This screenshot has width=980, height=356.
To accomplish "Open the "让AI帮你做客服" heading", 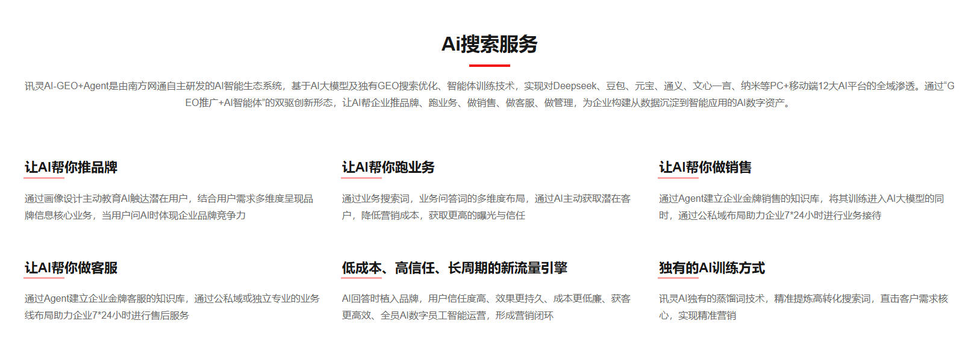I will tap(71, 268).
